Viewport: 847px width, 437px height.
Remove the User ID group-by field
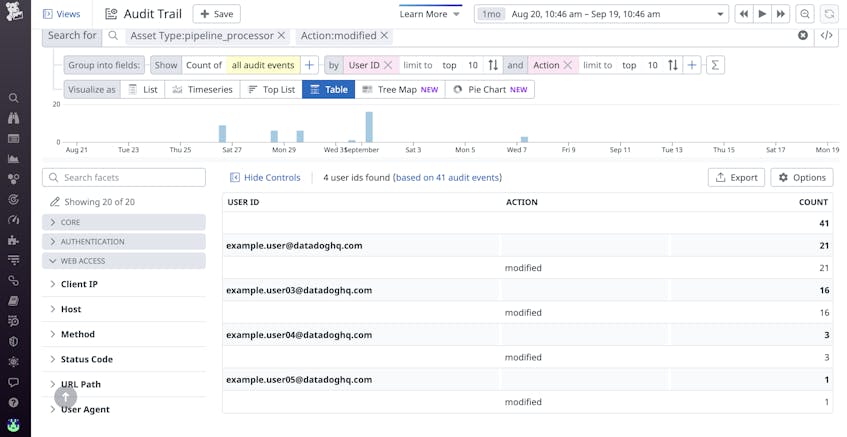coord(388,65)
